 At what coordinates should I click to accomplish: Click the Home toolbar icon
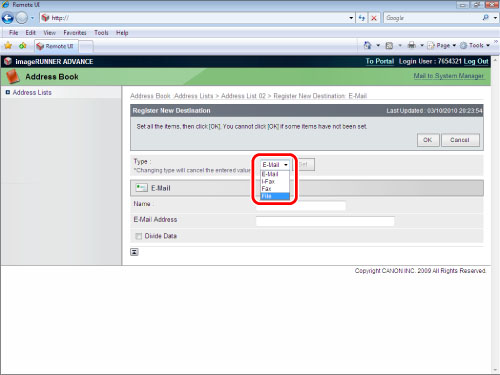pos(368,45)
